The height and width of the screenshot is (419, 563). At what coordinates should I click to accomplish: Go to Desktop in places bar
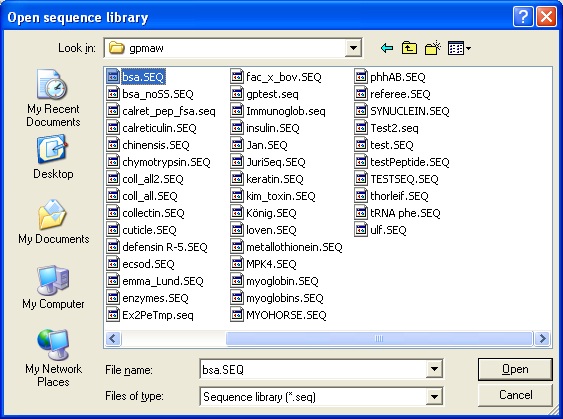point(53,157)
